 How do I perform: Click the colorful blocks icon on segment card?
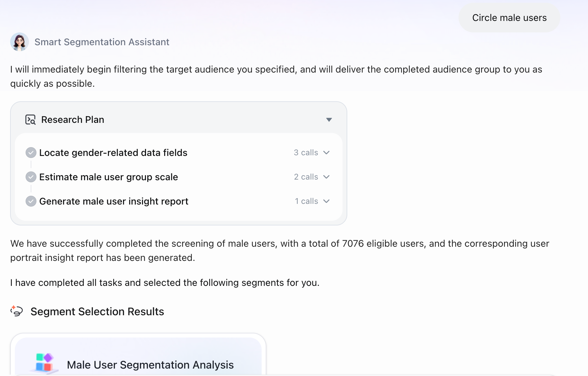tap(44, 363)
